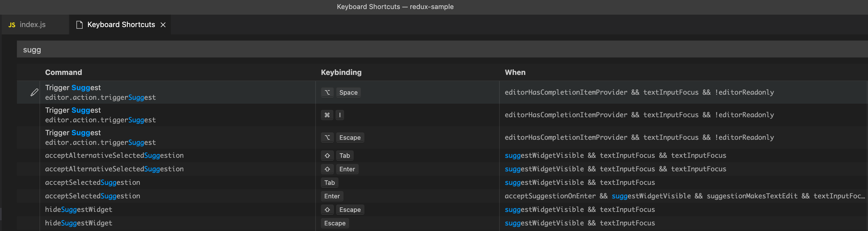Viewport: 868px width, 231px height.
Task: Click the pencil edit keybinding icon
Action: tap(34, 92)
